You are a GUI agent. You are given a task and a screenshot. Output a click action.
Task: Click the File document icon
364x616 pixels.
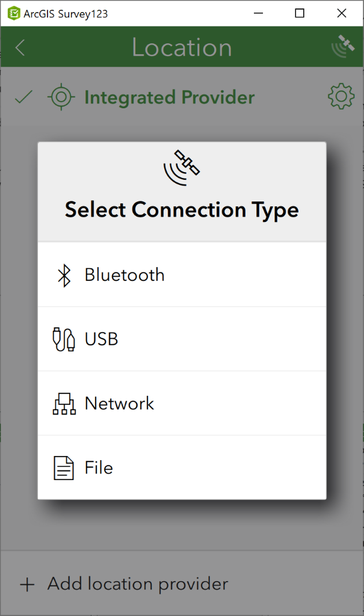(63, 468)
